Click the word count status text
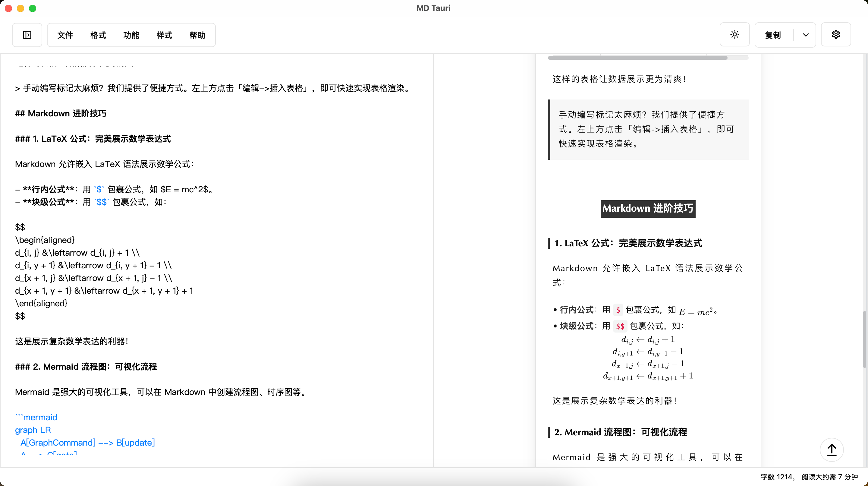Screen dimensions: 868x486 pos(809,477)
